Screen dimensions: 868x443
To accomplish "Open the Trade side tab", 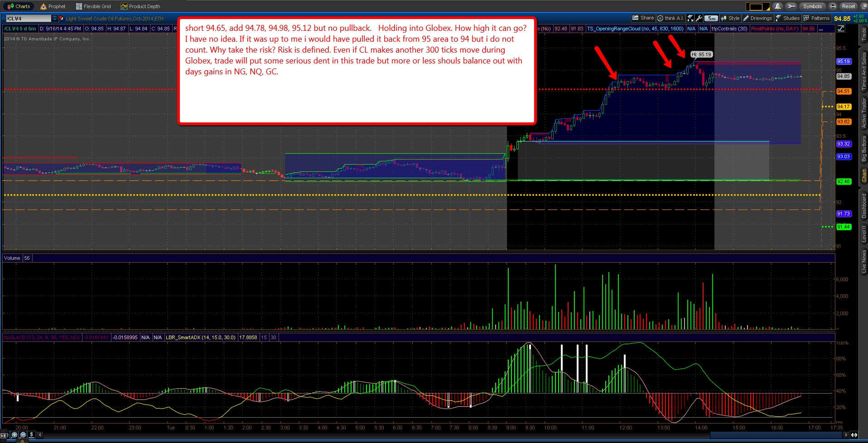I will (x=863, y=34).
